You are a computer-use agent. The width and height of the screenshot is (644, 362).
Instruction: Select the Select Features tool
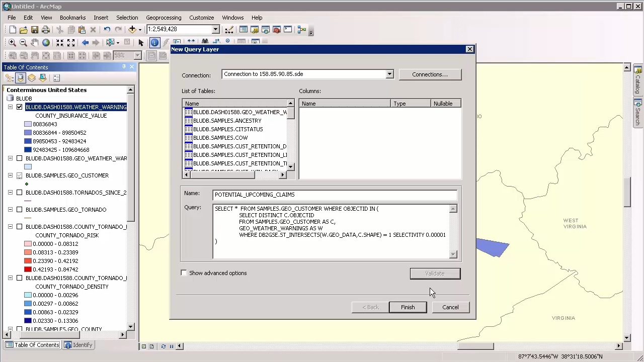coord(111,43)
